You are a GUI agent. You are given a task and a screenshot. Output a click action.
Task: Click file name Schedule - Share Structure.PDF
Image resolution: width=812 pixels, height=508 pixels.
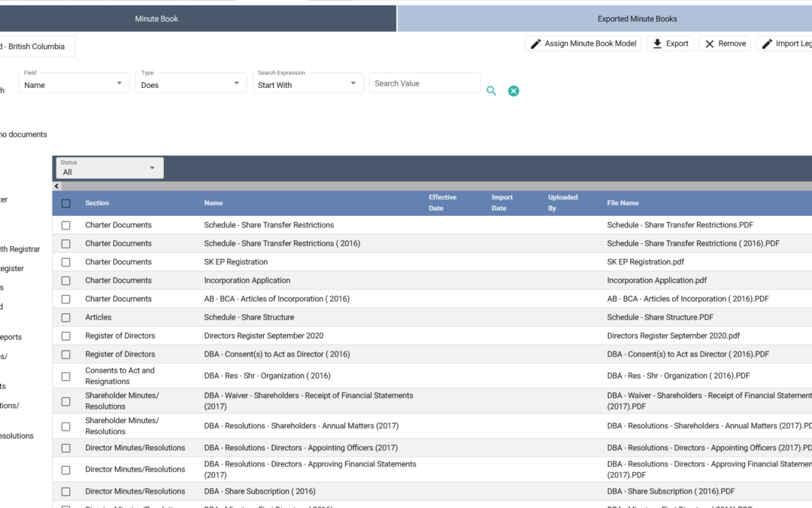tap(660, 318)
